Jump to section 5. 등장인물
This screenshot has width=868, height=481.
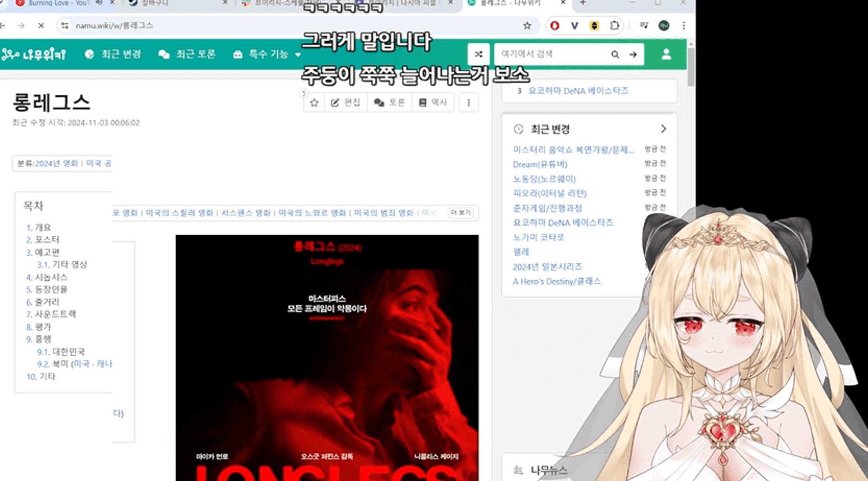click(47, 290)
